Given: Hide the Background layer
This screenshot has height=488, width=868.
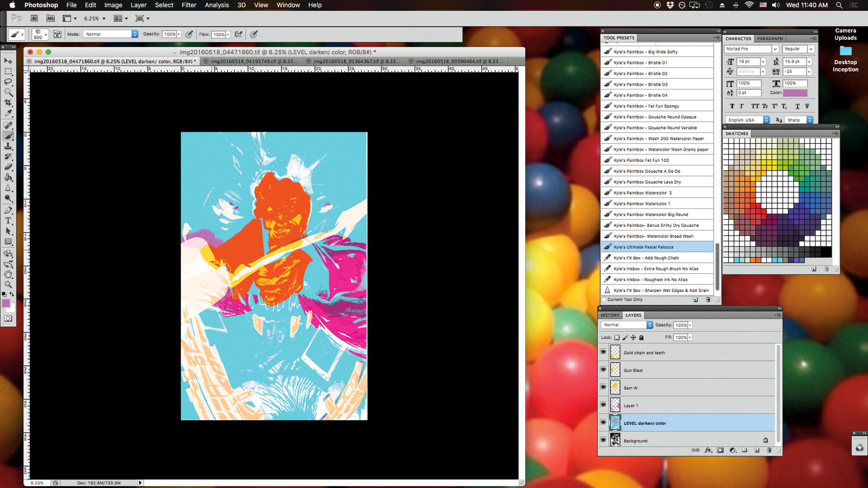Looking at the screenshot, I should tap(603, 440).
